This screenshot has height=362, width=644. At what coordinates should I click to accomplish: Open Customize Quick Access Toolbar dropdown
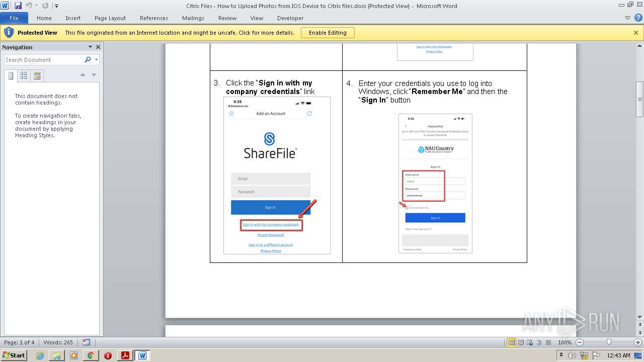pyautogui.click(x=56, y=6)
